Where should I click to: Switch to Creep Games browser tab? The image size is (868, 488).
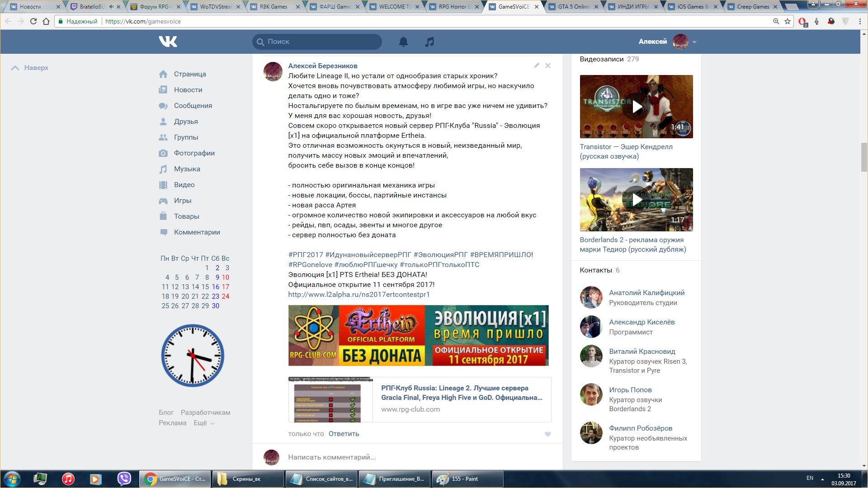[752, 7]
